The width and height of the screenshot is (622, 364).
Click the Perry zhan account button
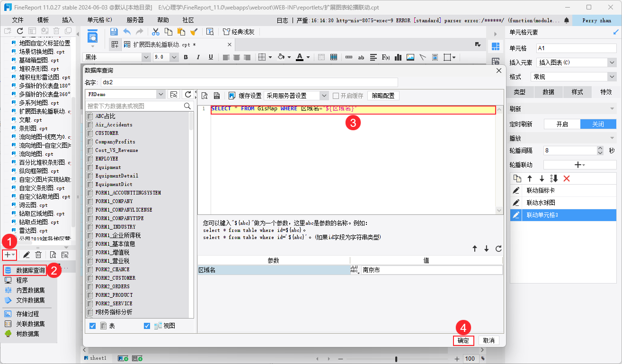click(596, 20)
